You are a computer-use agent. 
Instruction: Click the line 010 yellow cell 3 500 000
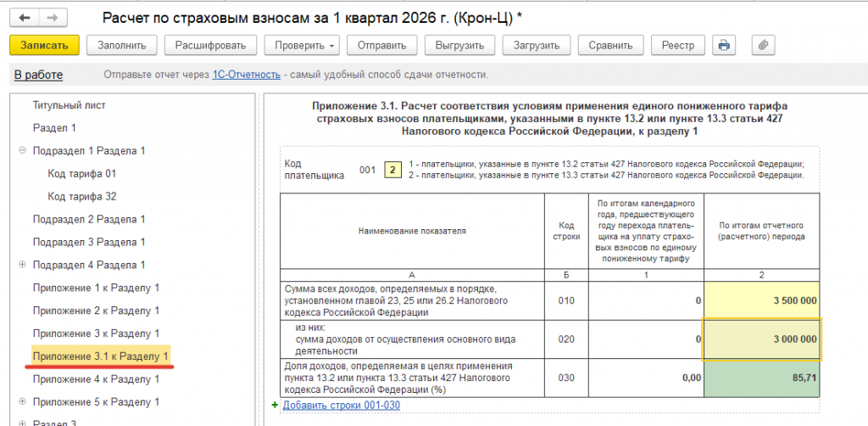pyautogui.click(x=762, y=300)
